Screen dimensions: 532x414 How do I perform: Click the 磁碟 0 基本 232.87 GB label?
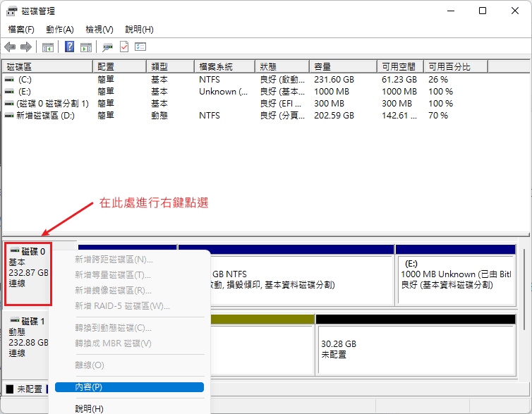click(28, 274)
